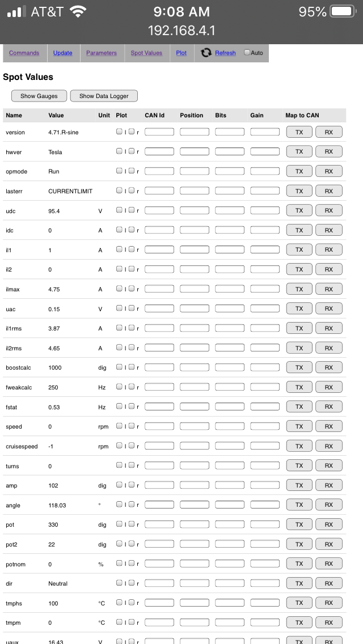Click RX button for the tmphs row
Image resolution: width=363 pixels, height=644 pixels.
pyautogui.click(x=329, y=603)
